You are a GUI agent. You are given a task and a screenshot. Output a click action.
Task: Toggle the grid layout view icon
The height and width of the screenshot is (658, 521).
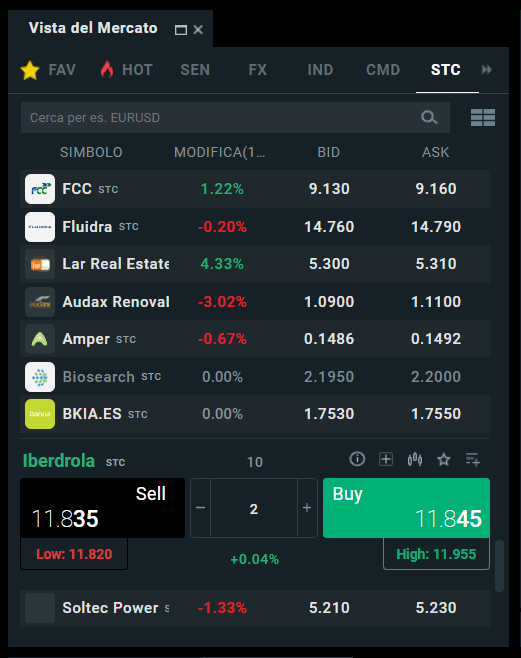(483, 118)
